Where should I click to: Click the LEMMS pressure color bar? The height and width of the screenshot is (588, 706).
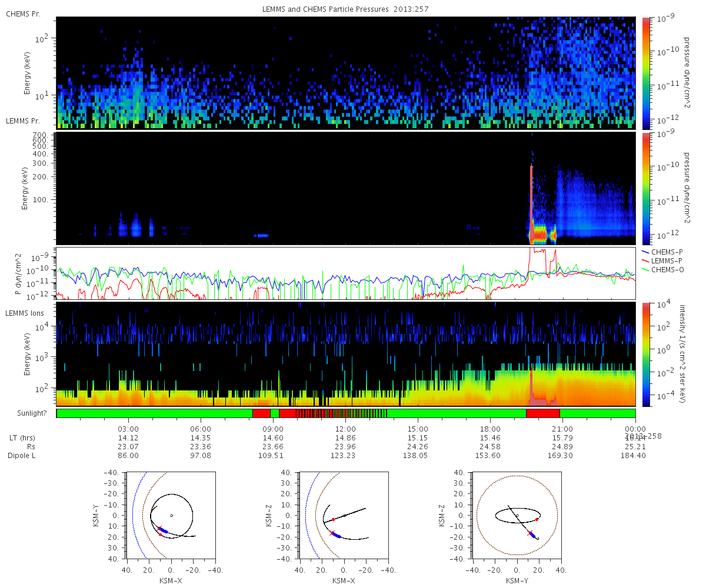click(x=645, y=188)
